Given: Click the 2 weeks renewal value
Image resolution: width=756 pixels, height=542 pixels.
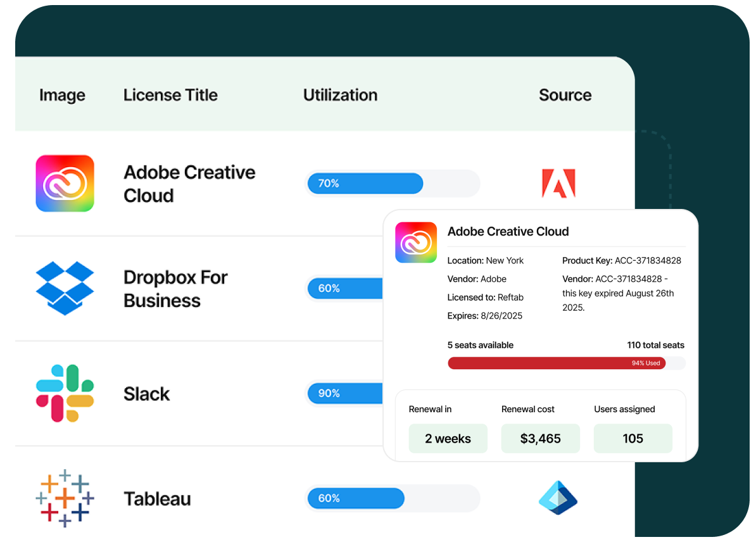Looking at the screenshot, I should 448,438.
